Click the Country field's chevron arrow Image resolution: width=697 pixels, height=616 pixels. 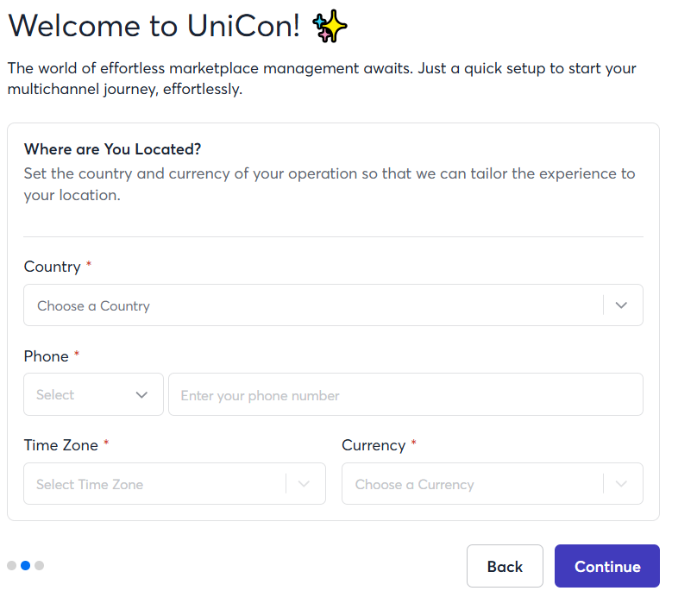622,305
